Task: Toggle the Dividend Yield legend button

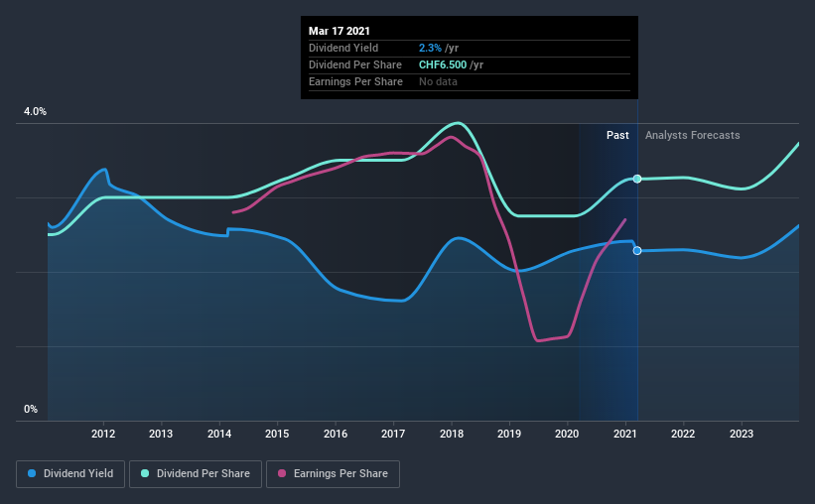Action: [x=70, y=474]
